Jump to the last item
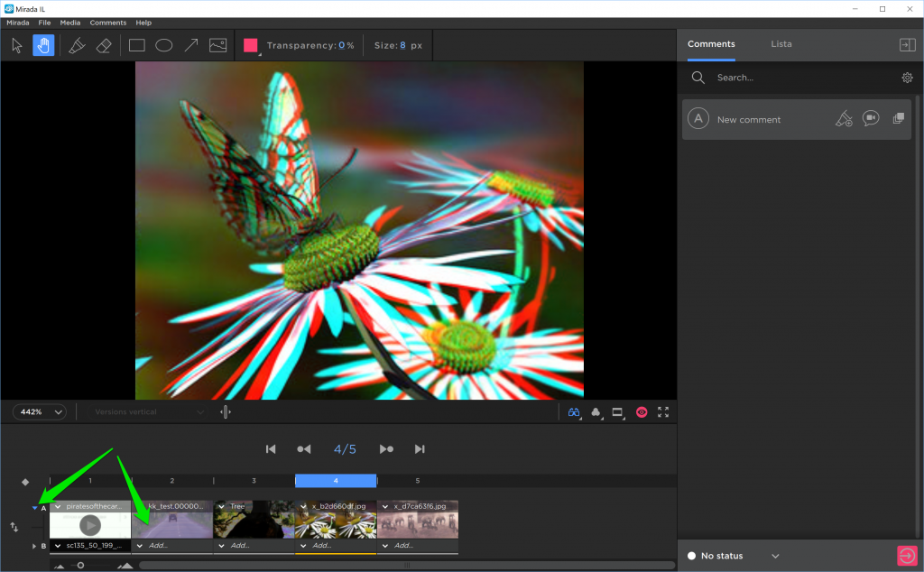Screen dimensions: 924x572 pos(420,449)
